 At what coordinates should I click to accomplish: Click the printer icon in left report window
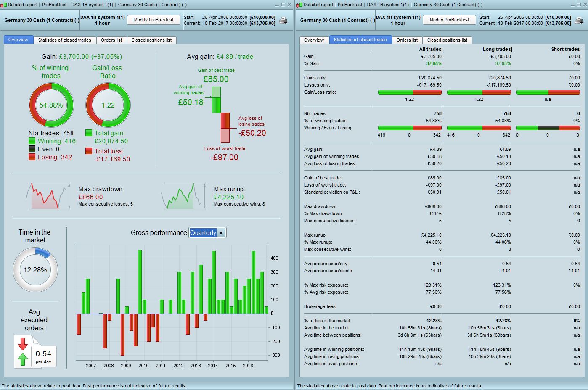pyautogui.click(x=283, y=20)
